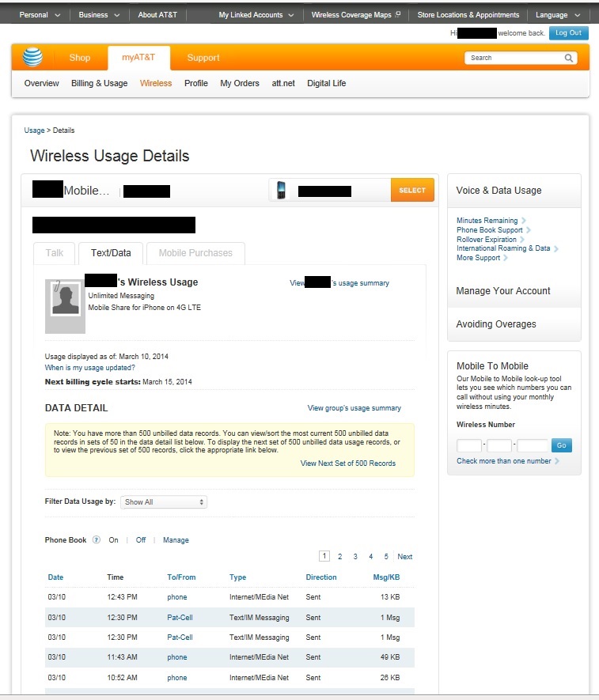Sort by Type column header
This screenshot has height=700, width=599.
pos(237,577)
